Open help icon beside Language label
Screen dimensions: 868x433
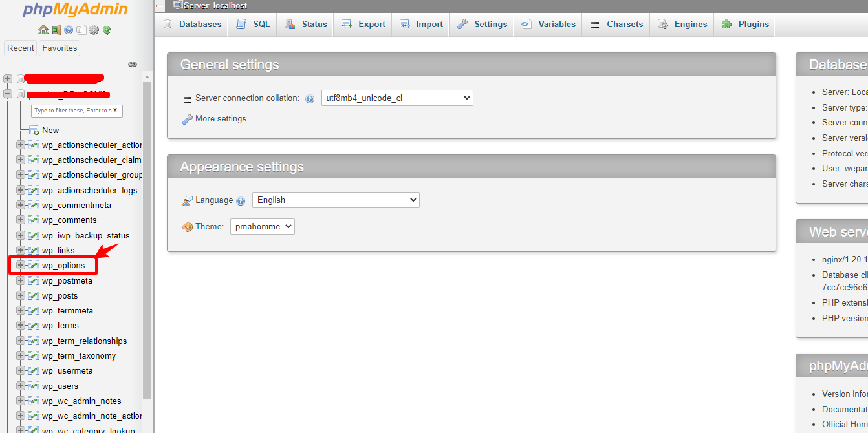[x=241, y=201]
